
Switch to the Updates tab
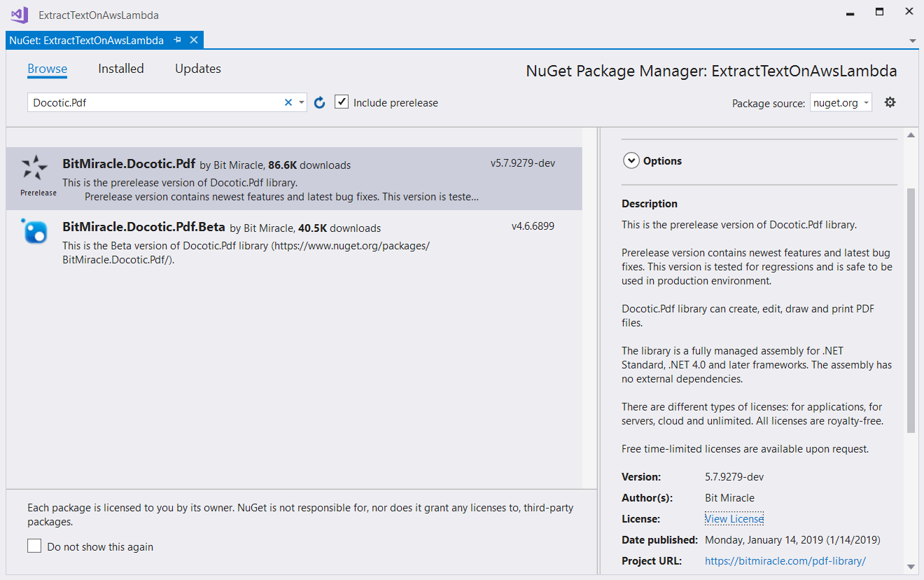pos(198,69)
